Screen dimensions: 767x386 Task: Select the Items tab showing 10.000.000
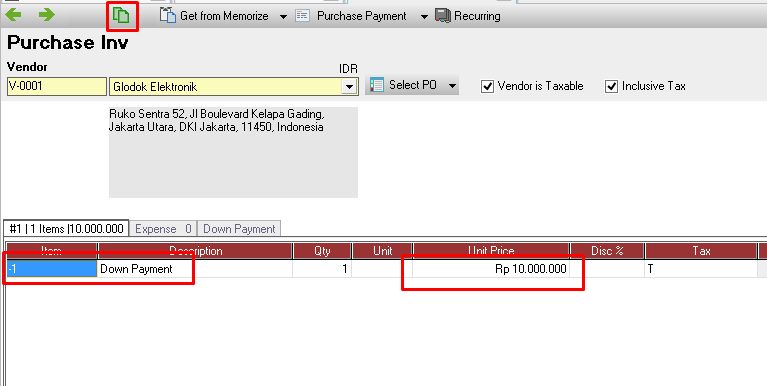tap(67, 229)
